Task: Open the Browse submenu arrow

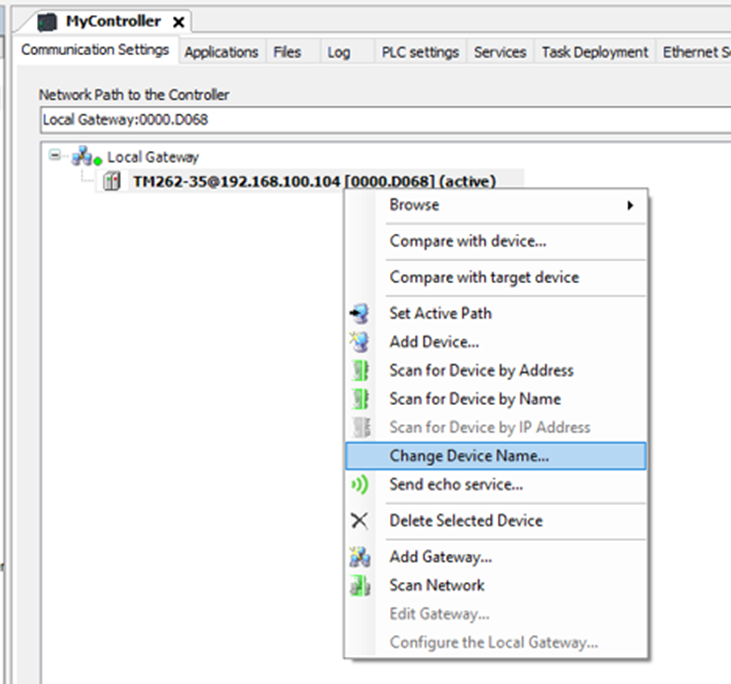Action: 630,205
